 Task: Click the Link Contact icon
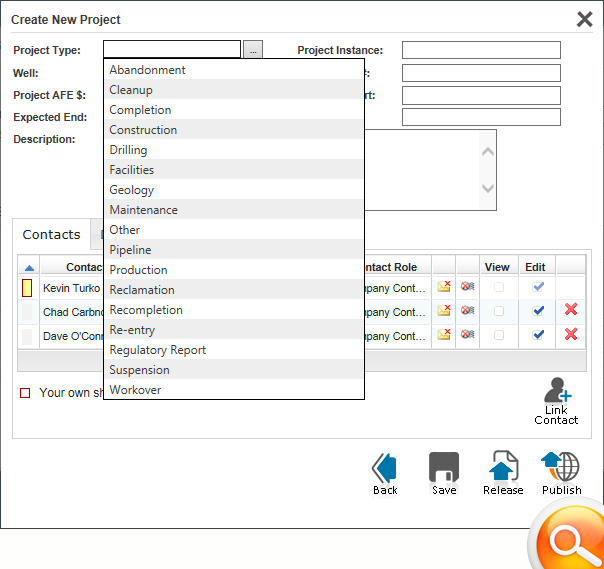click(556, 391)
